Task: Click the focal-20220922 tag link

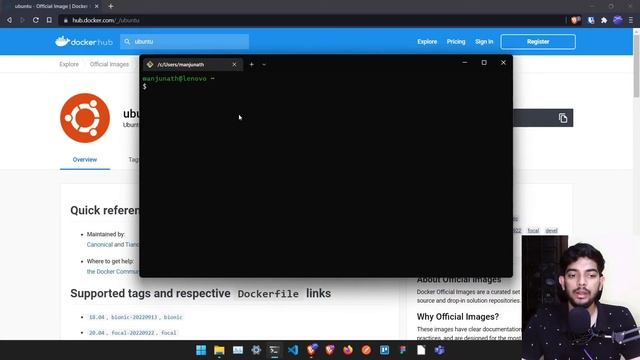Action: pyautogui.click(x=133, y=333)
